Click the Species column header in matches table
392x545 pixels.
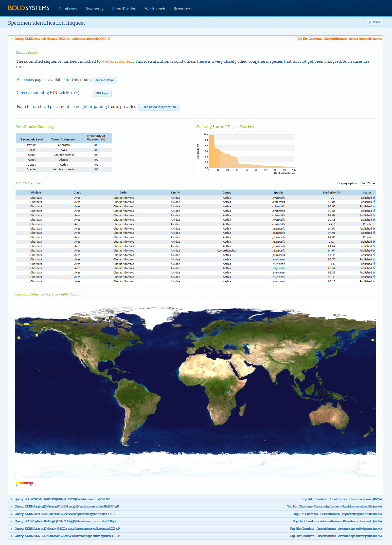tap(278, 193)
